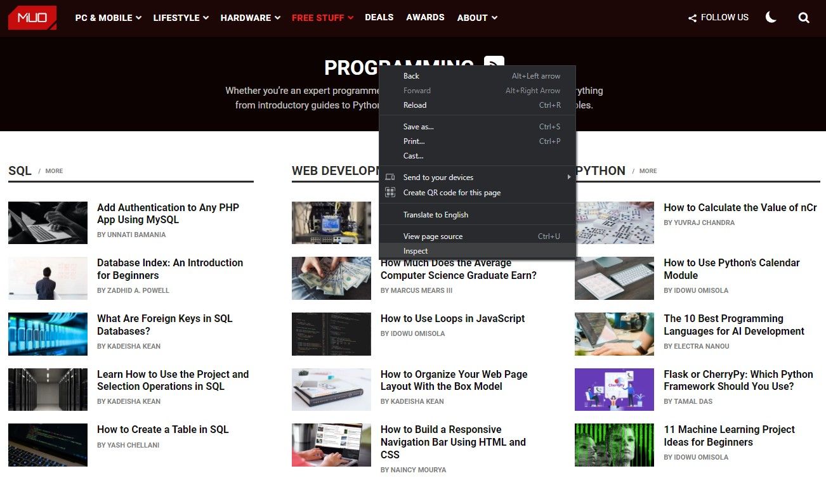Screen dimensions: 826x504
Task: Open the search magnifier icon
Action: pos(804,18)
